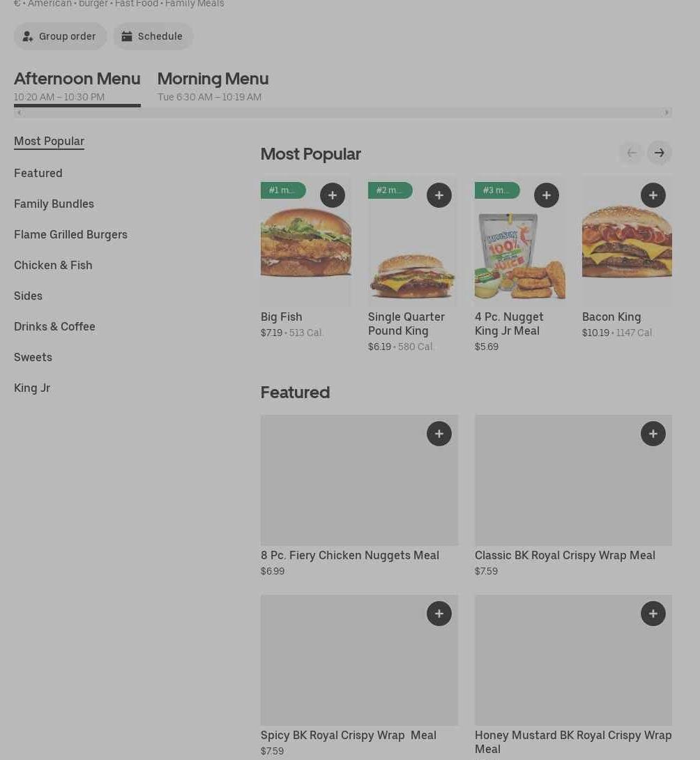
Task: Jump to Family Bundles category
Action: tap(54, 204)
